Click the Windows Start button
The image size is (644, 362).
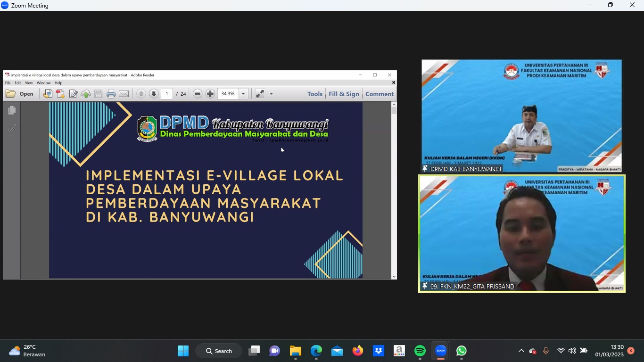183,351
